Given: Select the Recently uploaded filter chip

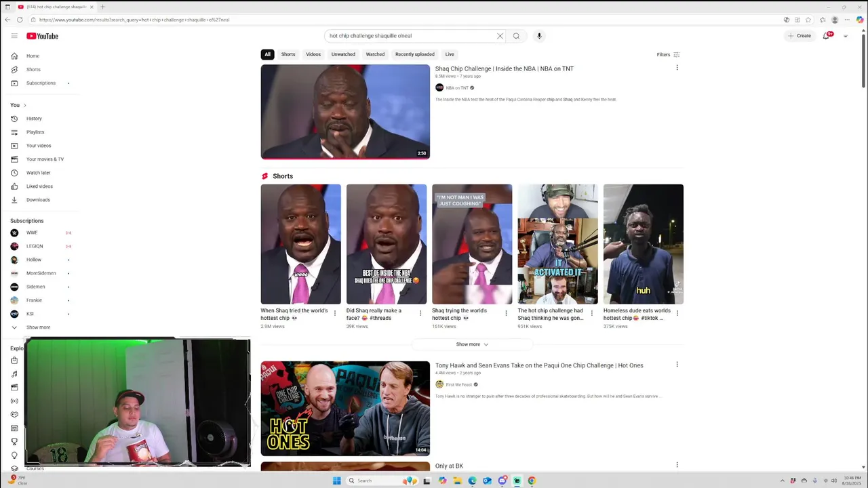Looking at the screenshot, I should (x=415, y=54).
